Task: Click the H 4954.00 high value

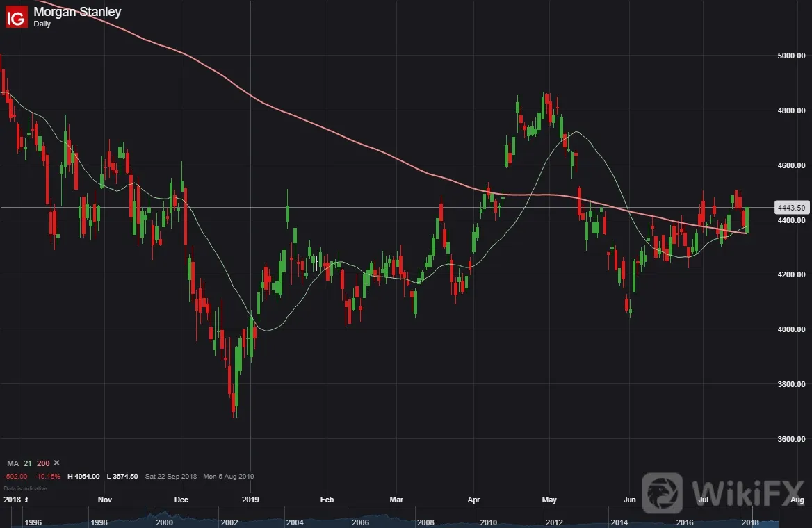Action: tap(83, 476)
